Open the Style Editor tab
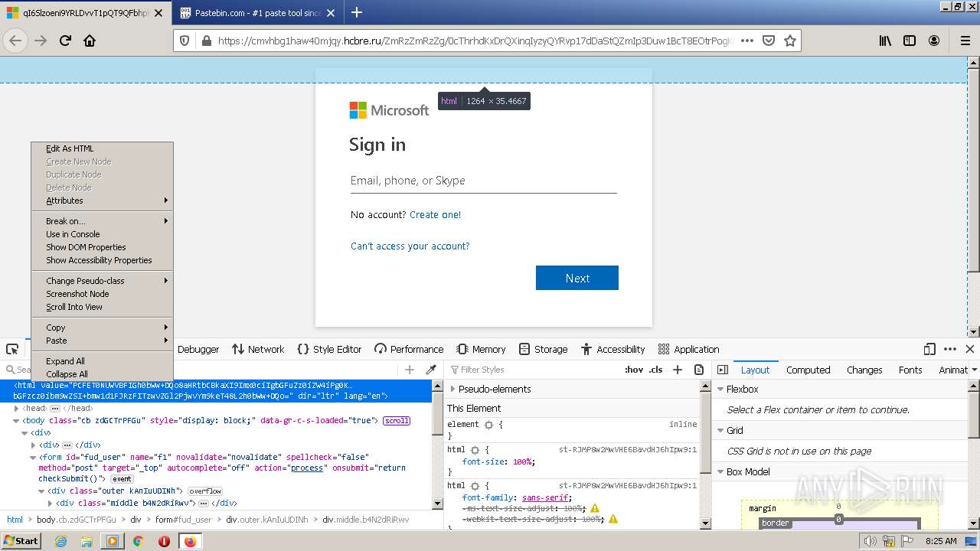The height and width of the screenshot is (551, 980). [x=329, y=349]
